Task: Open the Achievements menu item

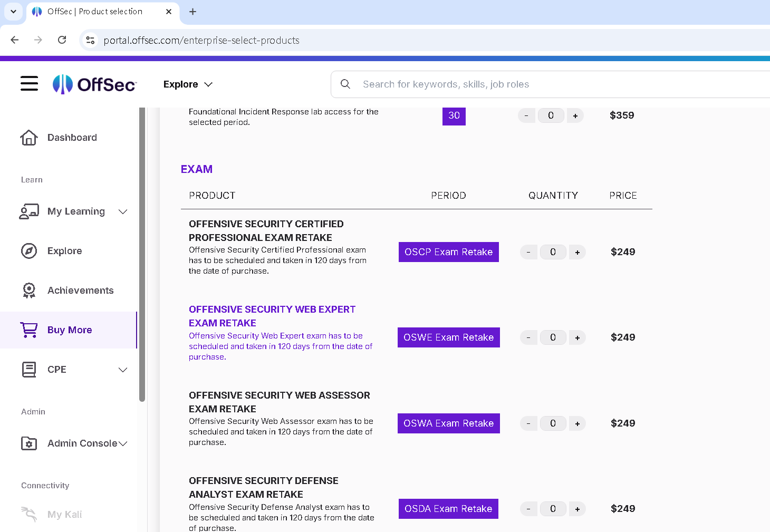Action: coord(69,291)
